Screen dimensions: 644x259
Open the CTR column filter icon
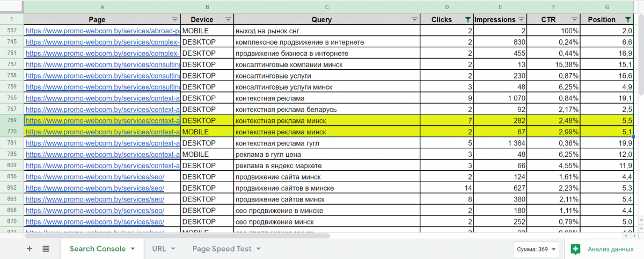pos(574,19)
